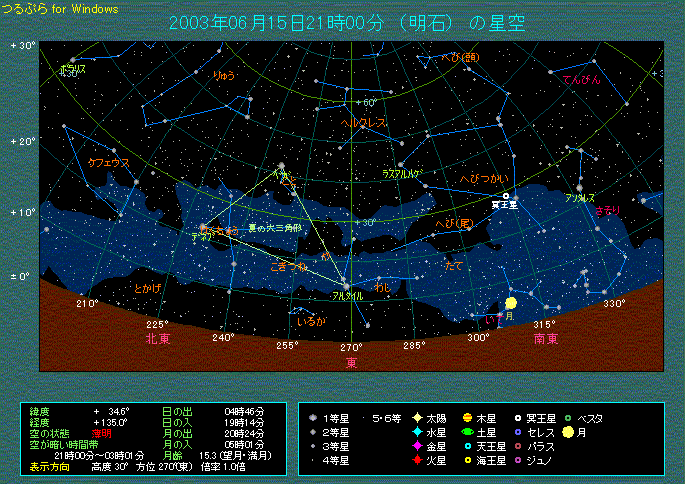The width and height of the screenshot is (685, 484).
Task: Click the white Pluto ring marker in the chart
Action: [x=506, y=196]
